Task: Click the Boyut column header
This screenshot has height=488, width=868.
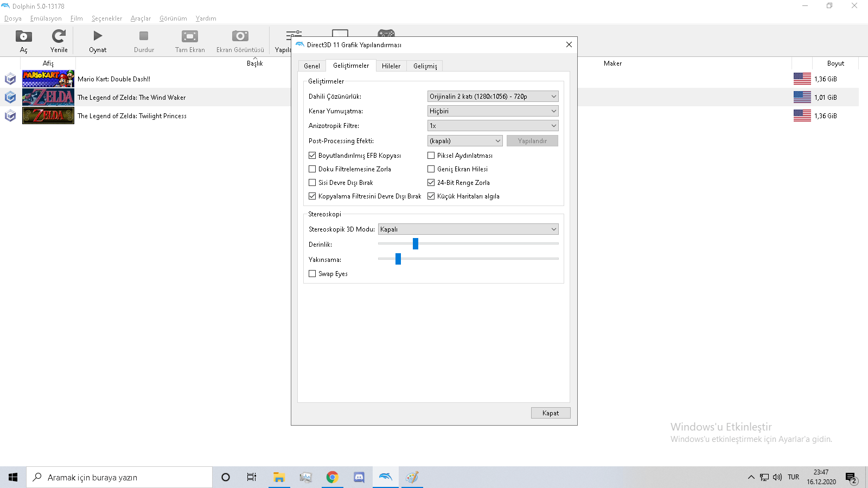Action: (835, 63)
